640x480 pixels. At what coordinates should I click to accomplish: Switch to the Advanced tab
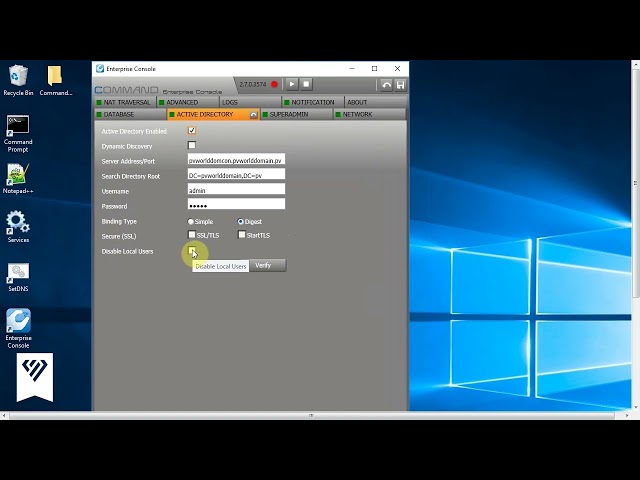click(x=188, y=102)
